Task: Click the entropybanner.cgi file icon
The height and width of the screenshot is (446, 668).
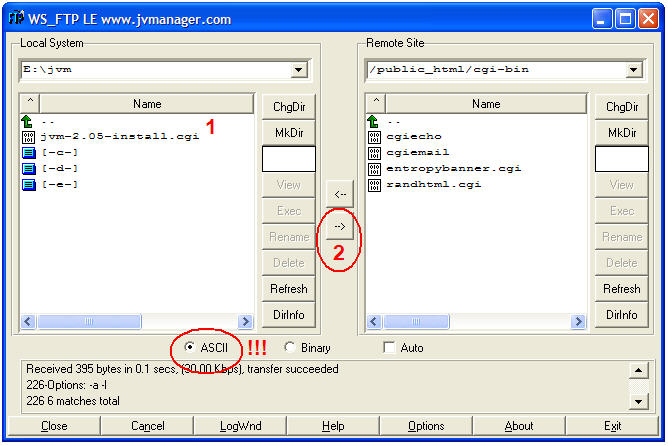Action: click(374, 169)
